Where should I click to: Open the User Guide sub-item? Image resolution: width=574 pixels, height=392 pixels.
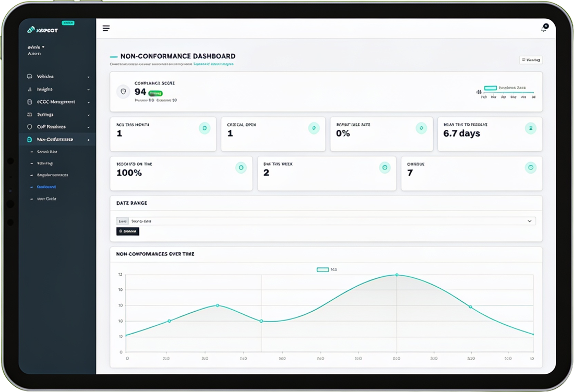46,199
